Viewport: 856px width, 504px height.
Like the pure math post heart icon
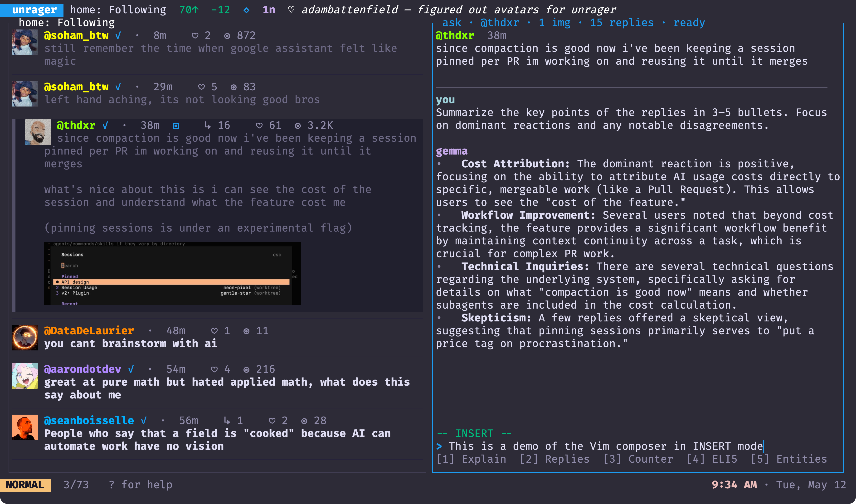(214, 369)
